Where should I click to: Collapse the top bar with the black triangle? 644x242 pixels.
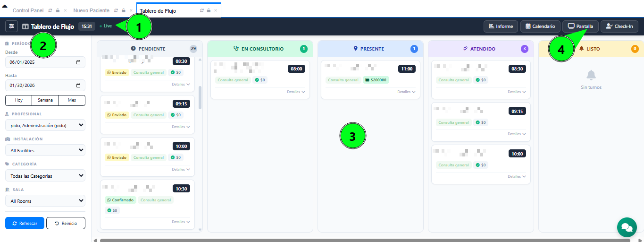click(5, 6)
